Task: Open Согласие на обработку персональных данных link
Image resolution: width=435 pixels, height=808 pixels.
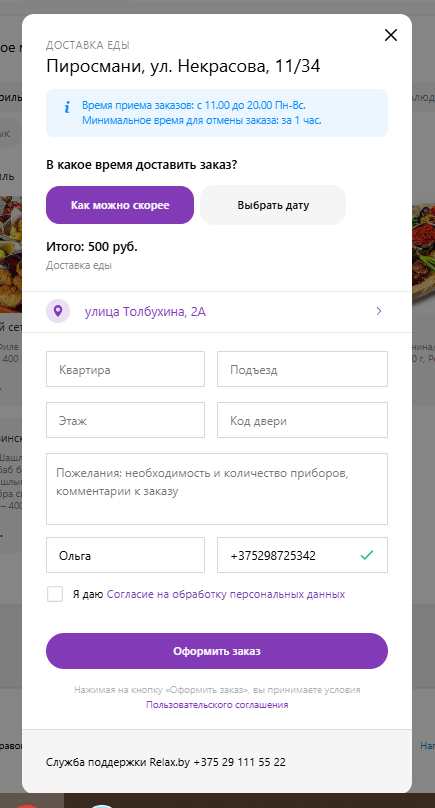Action: (x=226, y=594)
